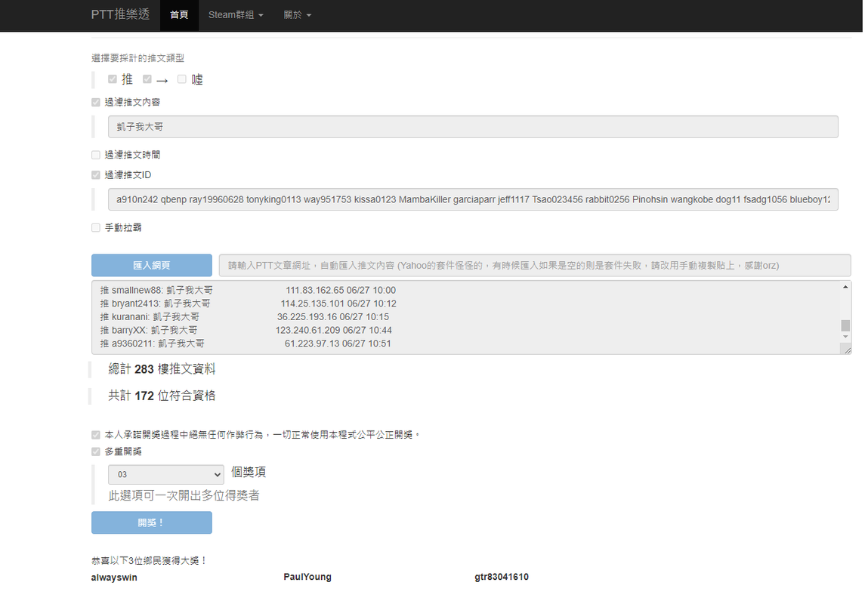The height and width of the screenshot is (604, 868).
Task: Click winner name gtr83041610
Action: [502, 576]
